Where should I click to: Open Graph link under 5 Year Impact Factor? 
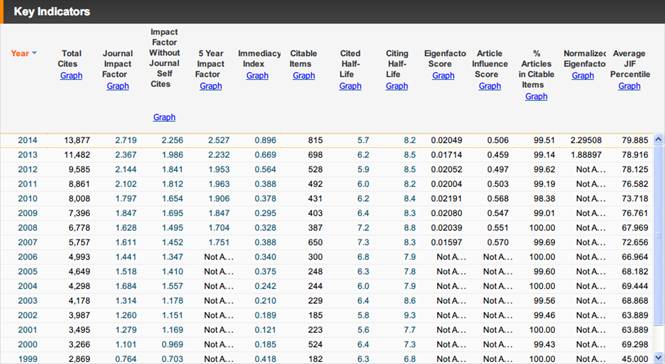pyautogui.click(x=211, y=86)
